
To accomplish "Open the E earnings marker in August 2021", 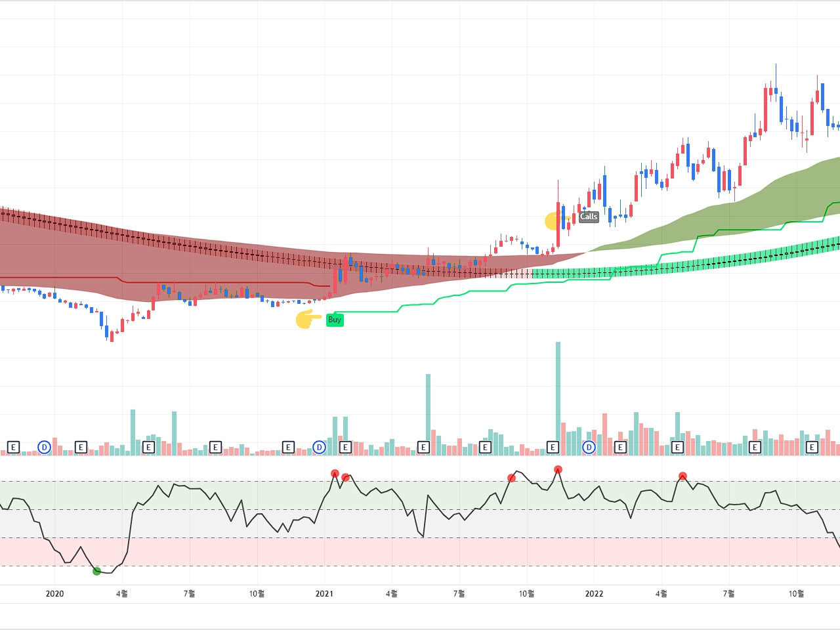I will click(485, 448).
